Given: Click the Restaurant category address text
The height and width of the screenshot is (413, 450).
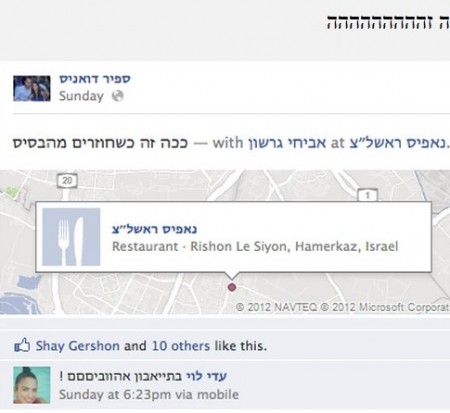Looking at the screenshot, I should (x=255, y=246).
